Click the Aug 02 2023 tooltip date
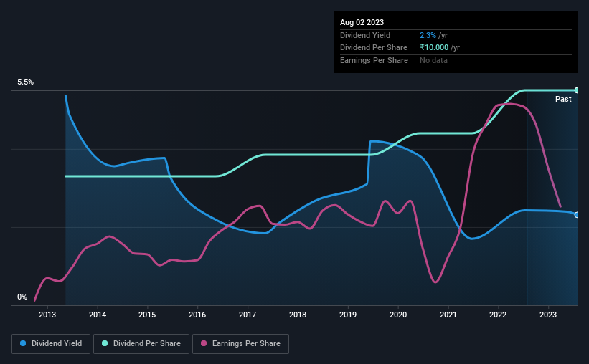The height and width of the screenshot is (364, 589). click(362, 22)
